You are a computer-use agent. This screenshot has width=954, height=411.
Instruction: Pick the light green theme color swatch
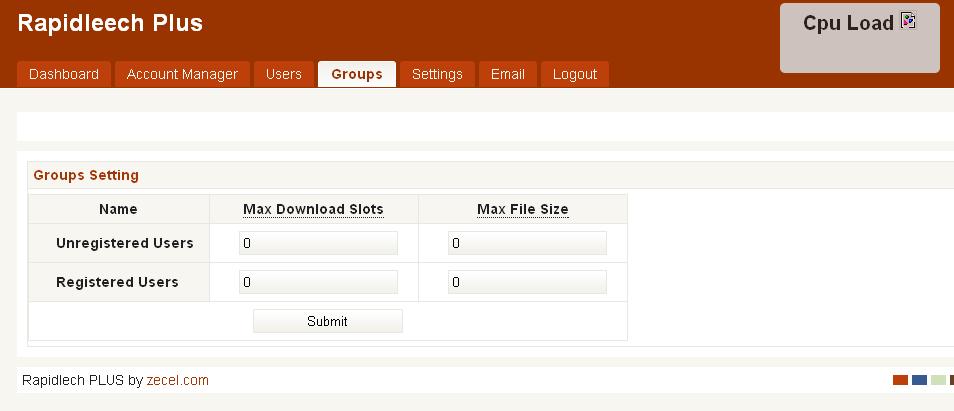point(938,380)
